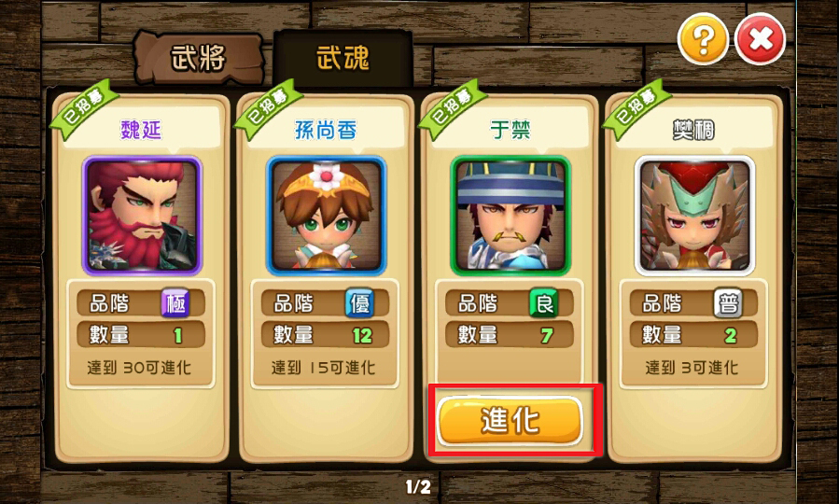Tap the 已招募 ribbon on 樊稠's card
The height and width of the screenshot is (504, 839).
coord(635,108)
